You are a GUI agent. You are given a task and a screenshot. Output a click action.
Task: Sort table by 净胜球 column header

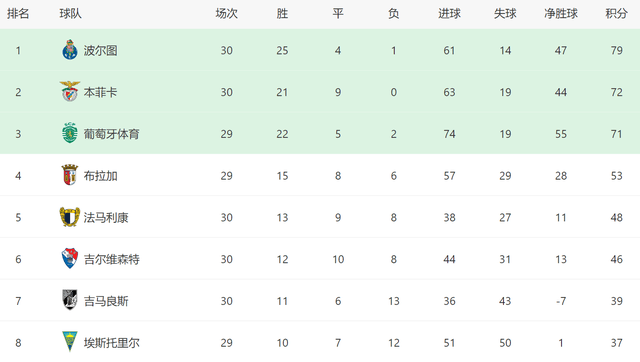point(561,13)
